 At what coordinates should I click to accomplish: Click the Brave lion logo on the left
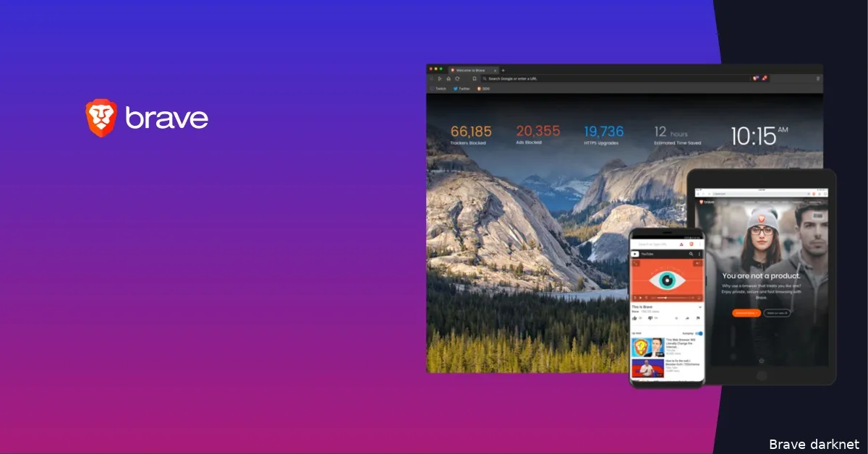click(101, 119)
